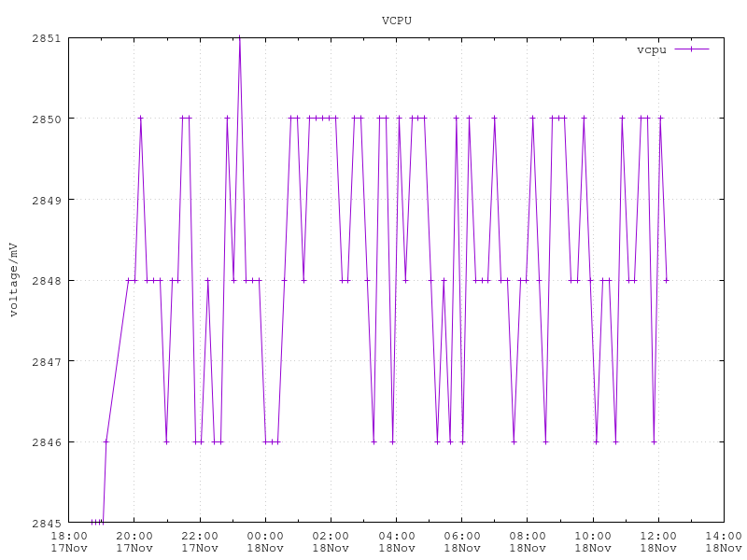Click the vcpu legend label
747x560 pixels.
[651, 49]
